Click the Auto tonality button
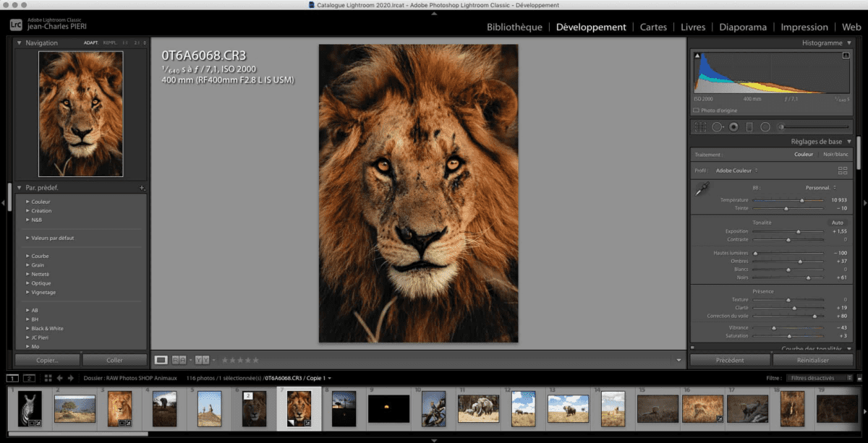 (838, 223)
